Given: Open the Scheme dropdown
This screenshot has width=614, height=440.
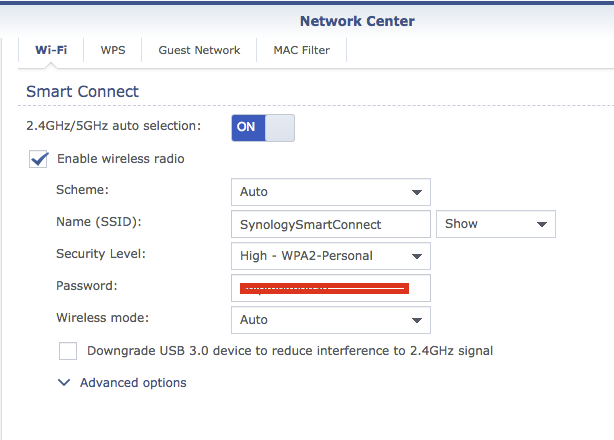Looking at the screenshot, I should pyautogui.click(x=330, y=192).
